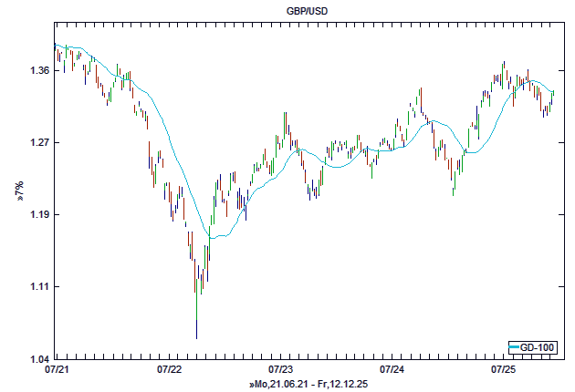
Task: Select the 07/24 date axis marker
Action: (392, 370)
